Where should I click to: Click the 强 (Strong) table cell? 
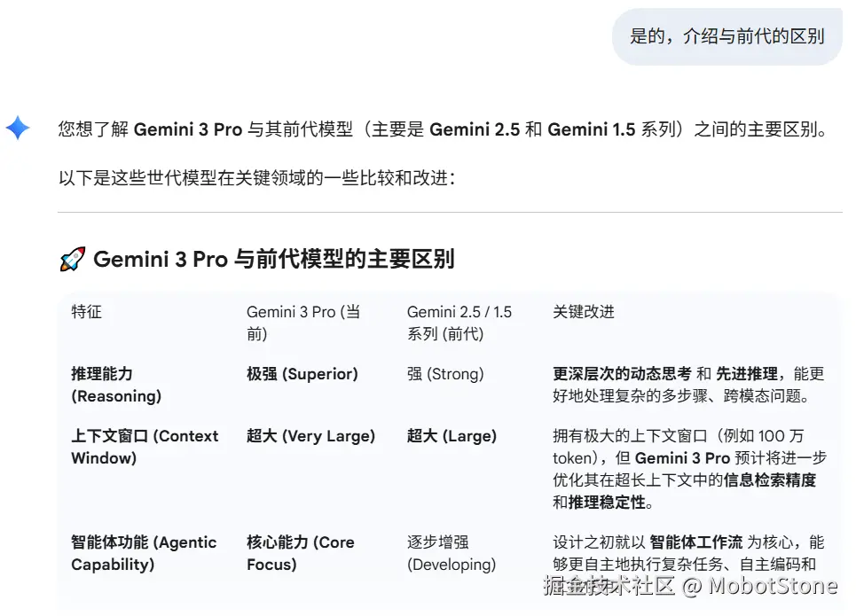tap(445, 374)
